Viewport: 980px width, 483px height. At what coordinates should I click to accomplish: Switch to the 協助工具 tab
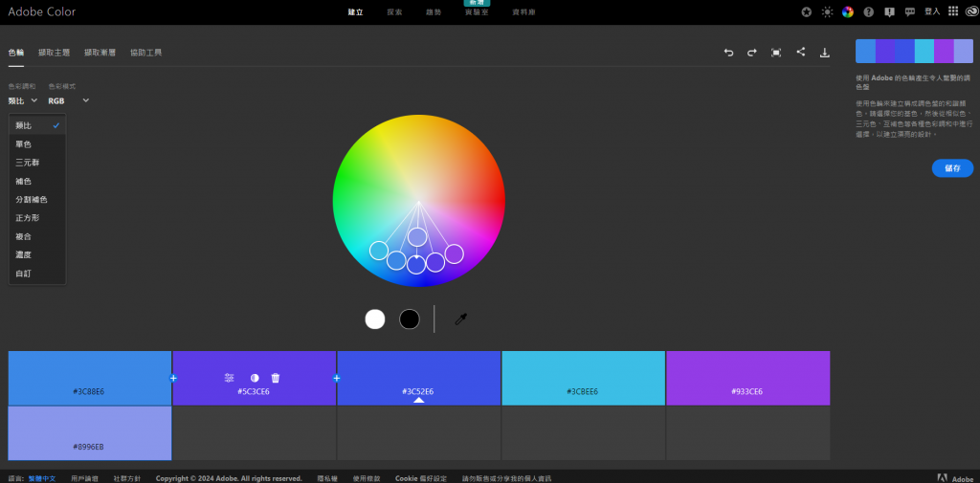coord(145,53)
